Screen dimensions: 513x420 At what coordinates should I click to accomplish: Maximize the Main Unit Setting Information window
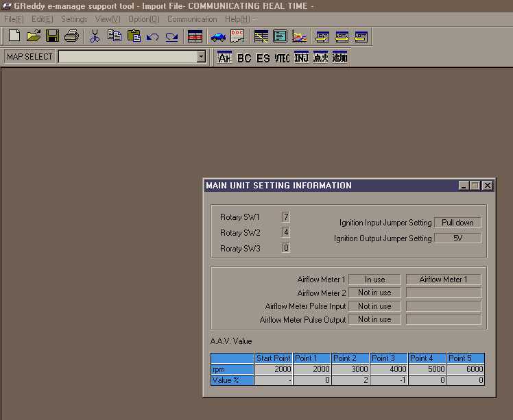[475, 186]
